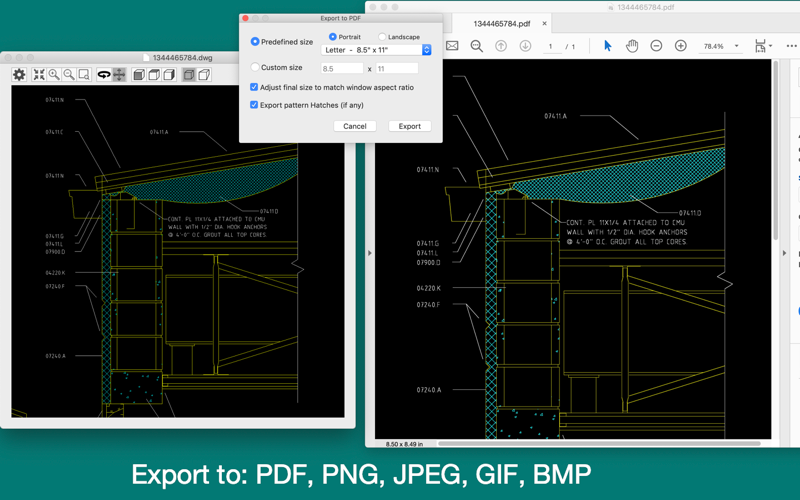
Task: Click the 8.50 x 8.49 in page size label
Action: point(404,444)
